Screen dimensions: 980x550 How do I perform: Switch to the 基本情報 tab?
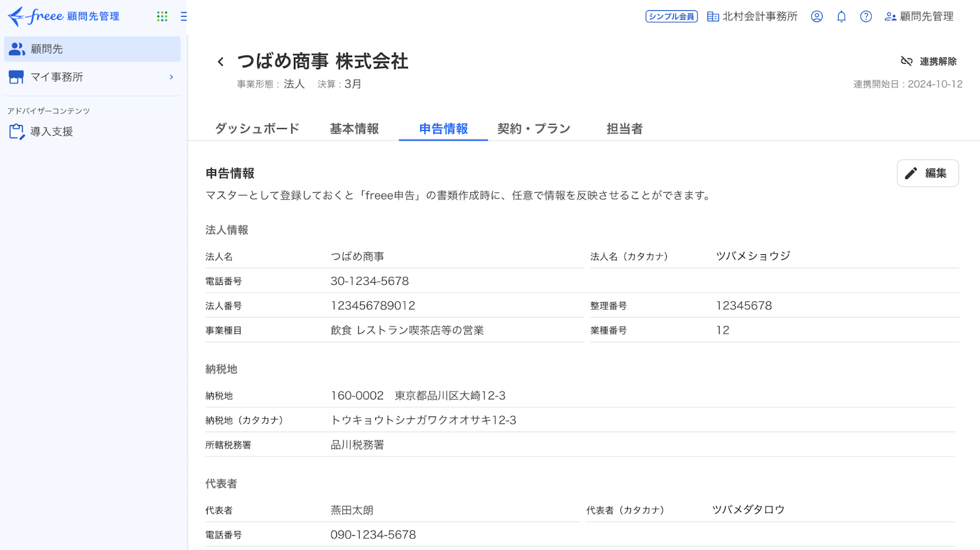point(355,129)
